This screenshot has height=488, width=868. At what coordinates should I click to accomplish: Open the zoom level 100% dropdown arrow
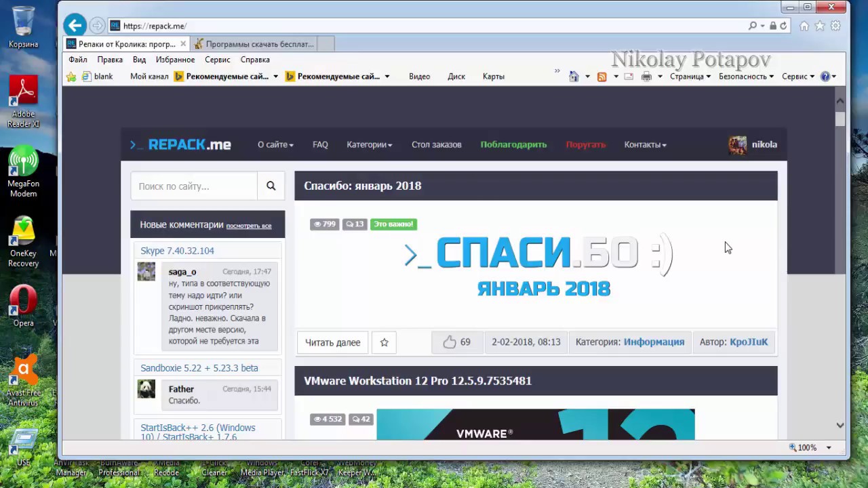click(x=829, y=448)
